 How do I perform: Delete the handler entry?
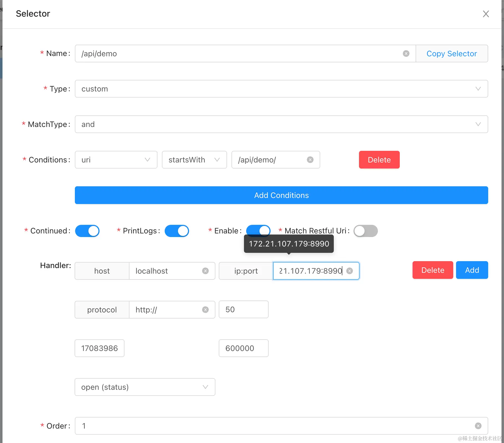click(433, 270)
